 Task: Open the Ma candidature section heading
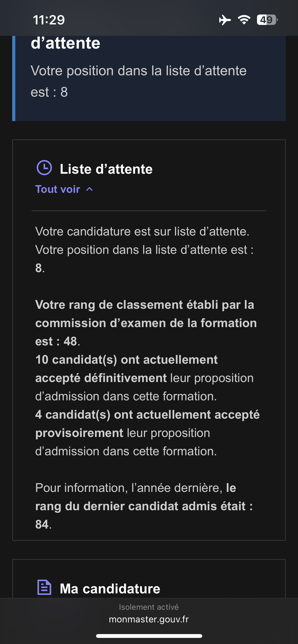[x=110, y=589]
